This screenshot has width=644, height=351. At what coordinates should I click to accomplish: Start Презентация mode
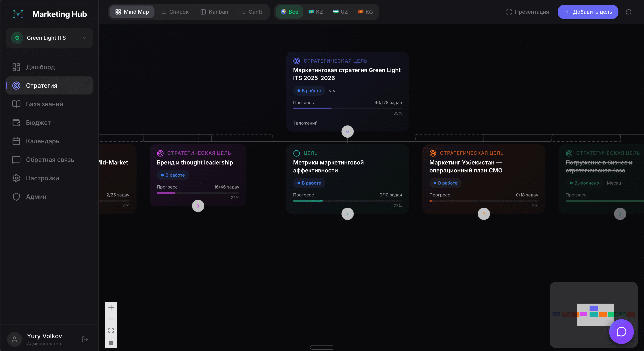click(x=527, y=12)
